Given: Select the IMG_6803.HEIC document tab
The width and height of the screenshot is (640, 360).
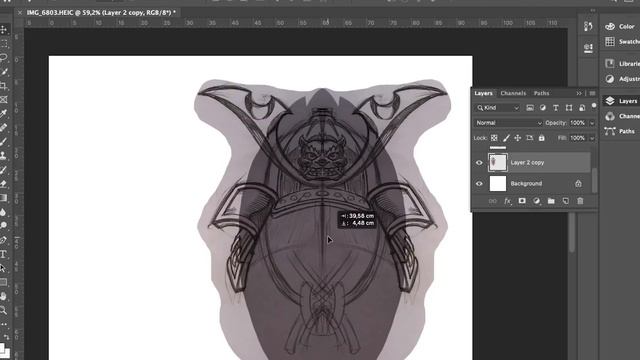Looking at the screenshot, I should tap(101, 13).
